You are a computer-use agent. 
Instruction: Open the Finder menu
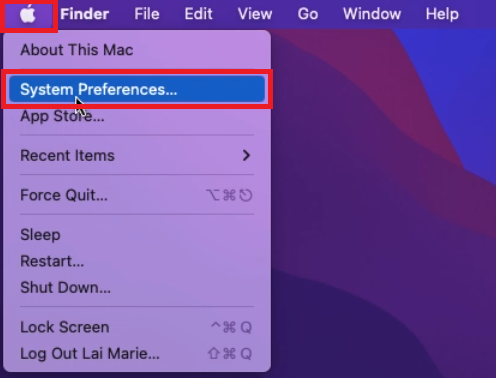tap(85, 14)
